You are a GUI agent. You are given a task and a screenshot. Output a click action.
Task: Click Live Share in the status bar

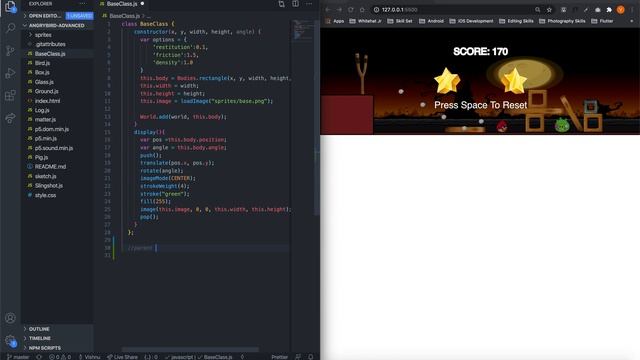tap(122, 357)
